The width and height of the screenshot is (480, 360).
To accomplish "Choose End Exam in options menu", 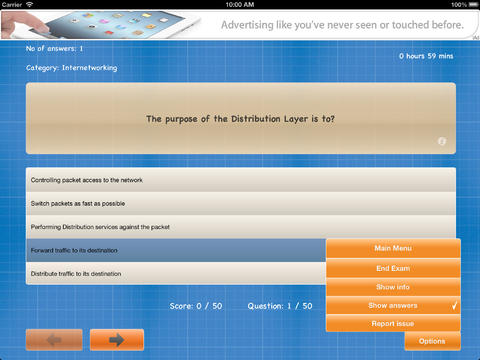I will tap(393, 268).
